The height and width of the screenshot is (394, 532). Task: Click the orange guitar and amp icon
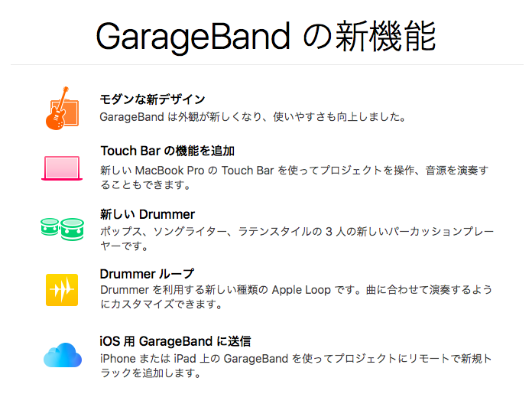[x=63, y=108]
